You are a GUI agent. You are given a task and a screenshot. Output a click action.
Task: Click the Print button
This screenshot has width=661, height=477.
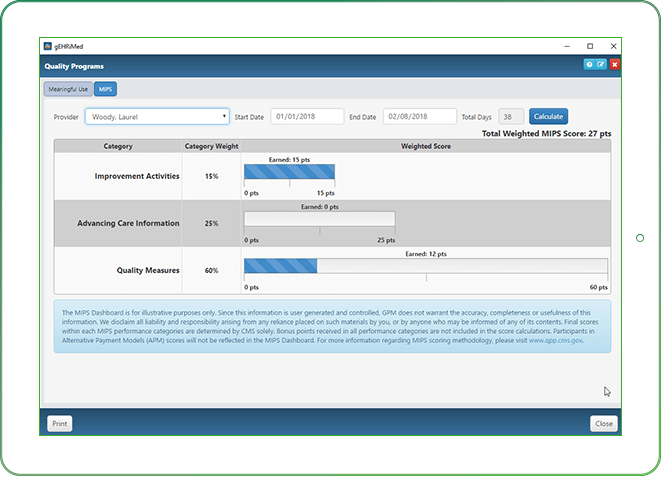(x=60, y=423)
